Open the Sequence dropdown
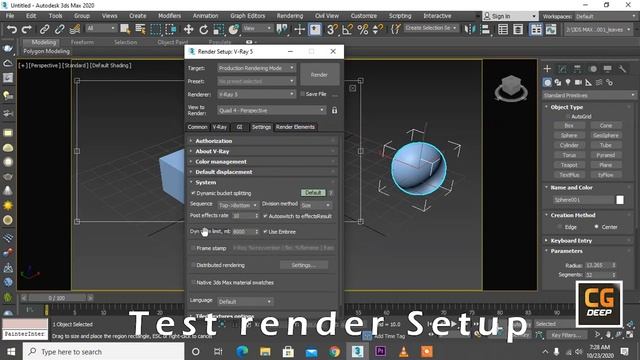Screen dimensions: 640x360 238,205
